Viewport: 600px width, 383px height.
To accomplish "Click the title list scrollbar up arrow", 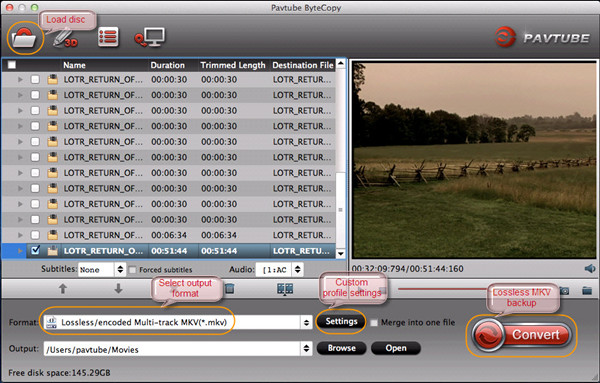I will coord(340,64).
